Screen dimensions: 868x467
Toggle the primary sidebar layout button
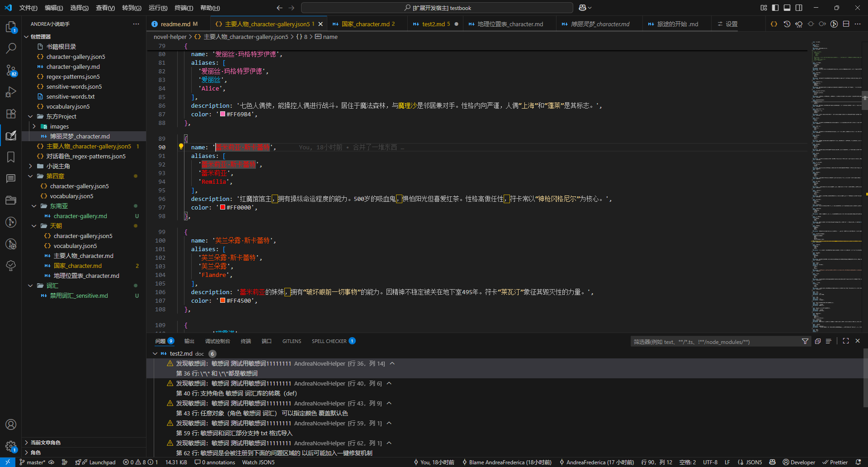[775, 8]
